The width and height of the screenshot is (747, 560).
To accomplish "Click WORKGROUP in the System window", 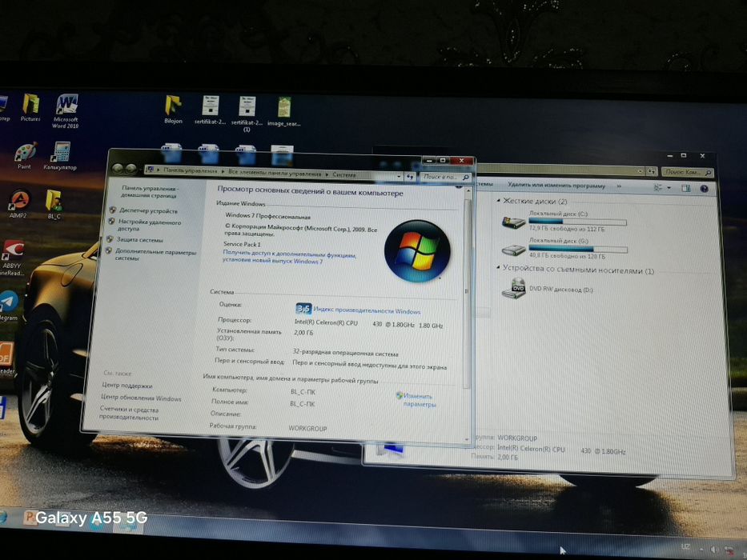I will [x=307, y=428].
